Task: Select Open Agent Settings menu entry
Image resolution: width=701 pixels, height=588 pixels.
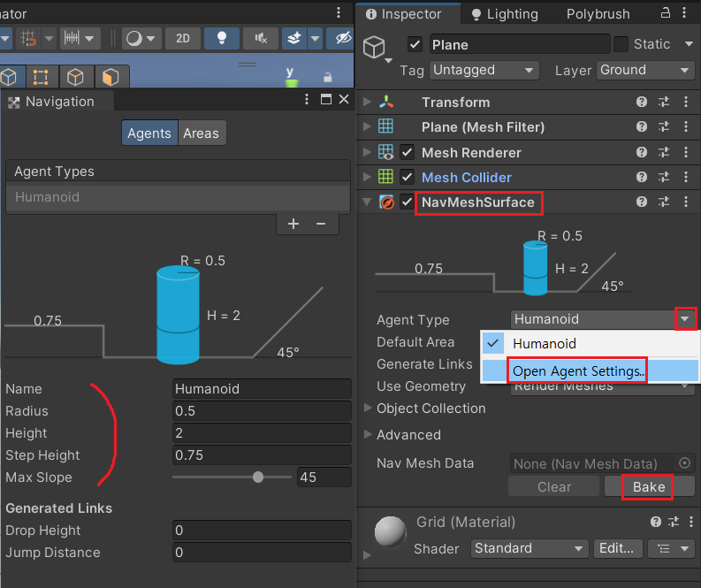Action: pyautogui.click(x=590, y=370)
